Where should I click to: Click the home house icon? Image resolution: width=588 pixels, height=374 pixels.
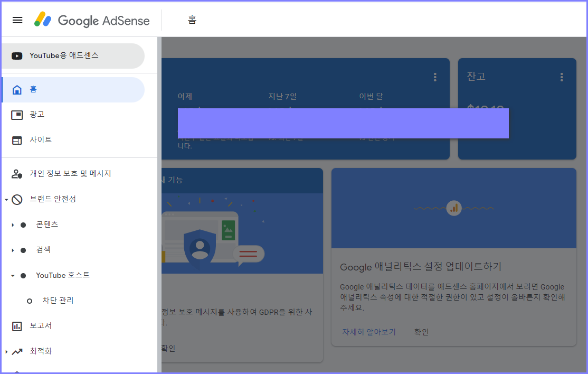17,90
